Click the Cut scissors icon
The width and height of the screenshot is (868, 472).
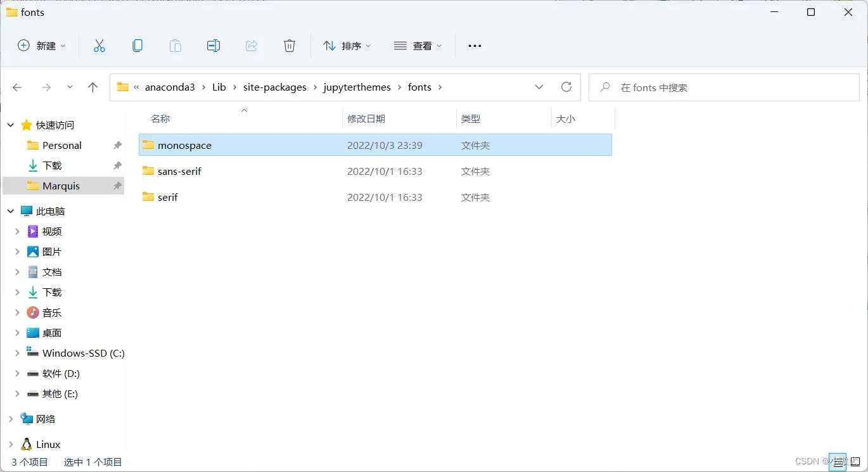coord(99,46)
